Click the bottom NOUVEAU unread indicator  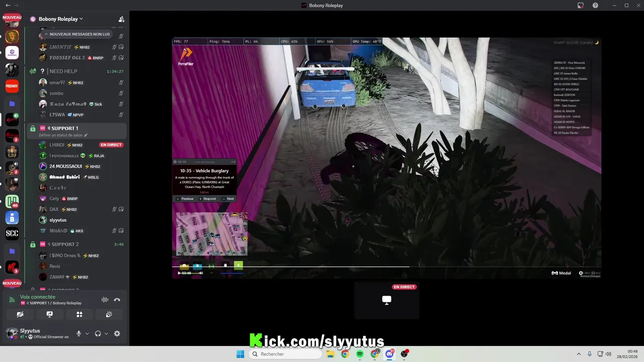12,283
